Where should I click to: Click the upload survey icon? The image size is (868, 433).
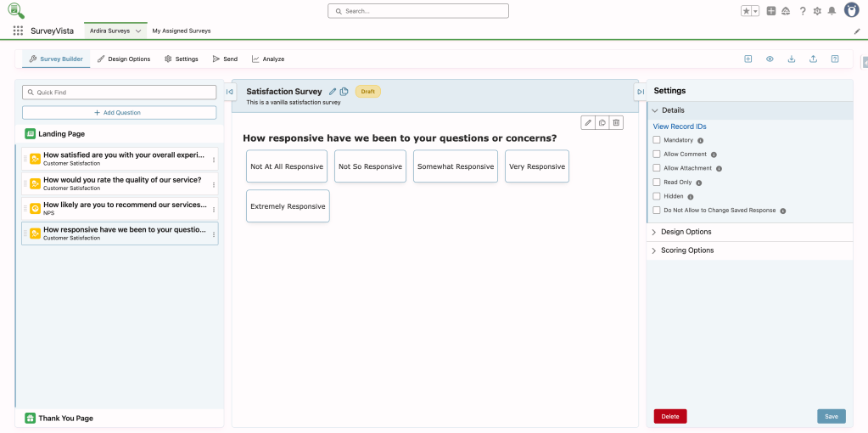813,59
